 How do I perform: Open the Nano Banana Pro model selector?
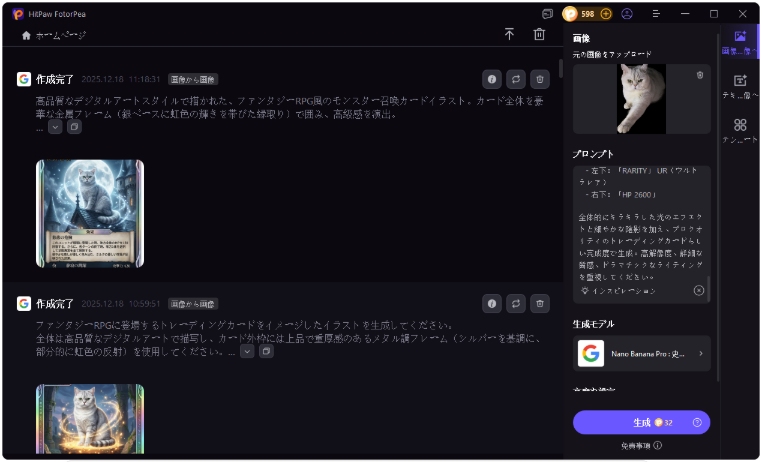pos(641,354)
